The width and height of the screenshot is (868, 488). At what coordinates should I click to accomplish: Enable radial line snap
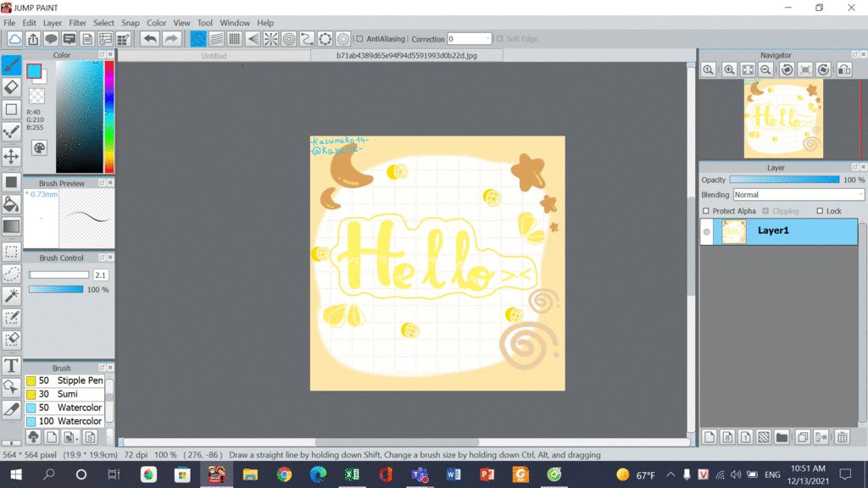tap(270, 39)
